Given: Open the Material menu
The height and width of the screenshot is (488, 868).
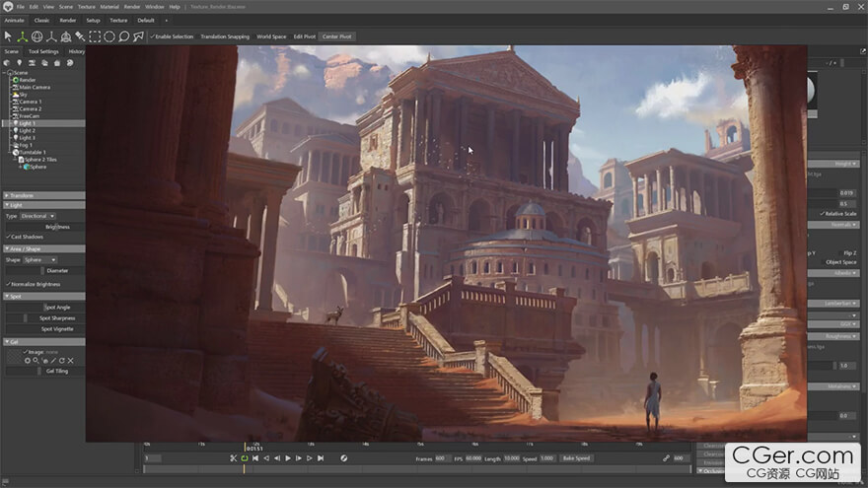Looking at the screenshot, I should 109,7.
